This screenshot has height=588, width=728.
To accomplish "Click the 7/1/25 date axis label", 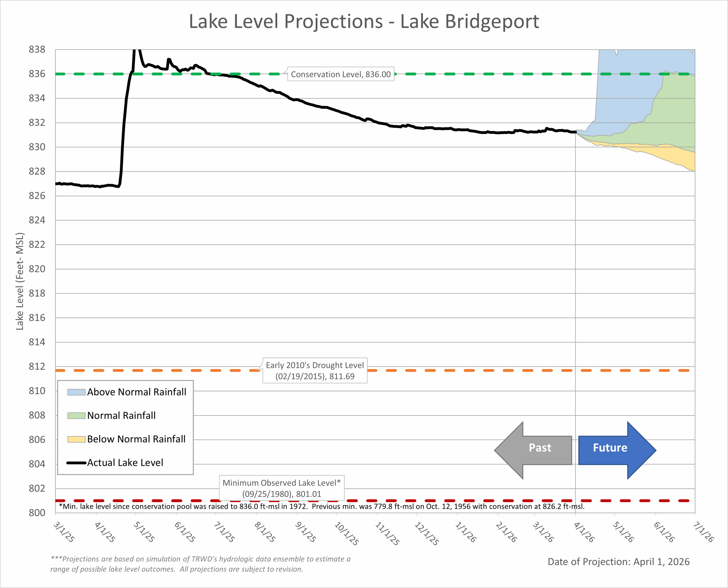I will 224,532.
